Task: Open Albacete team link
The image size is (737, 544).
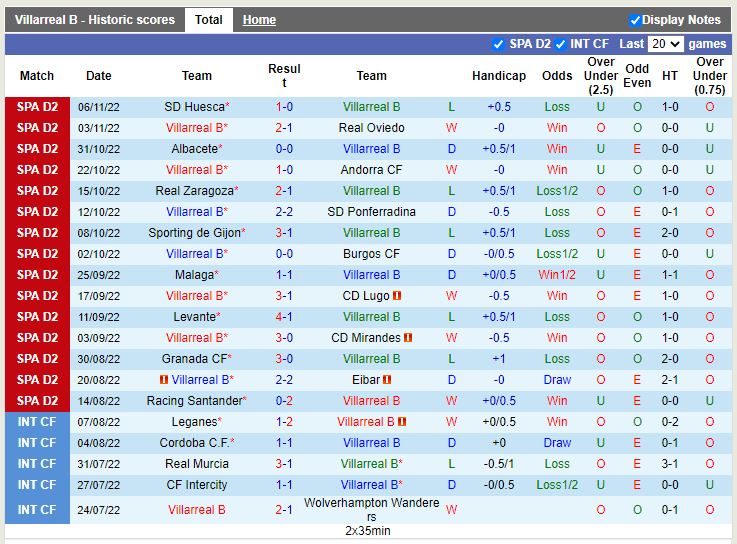Action: (x=195, y=149)
